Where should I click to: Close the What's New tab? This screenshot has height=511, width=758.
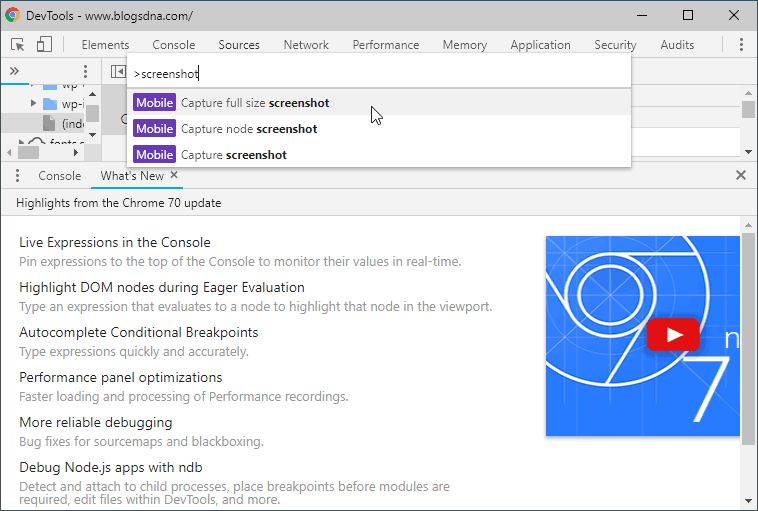[x=174, y=175]
